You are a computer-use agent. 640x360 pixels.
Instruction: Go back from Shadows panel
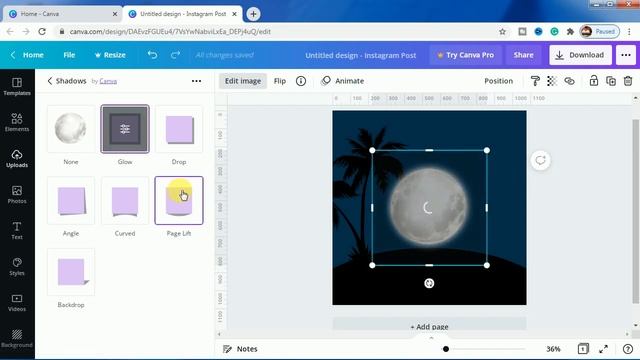click(50, 81)
